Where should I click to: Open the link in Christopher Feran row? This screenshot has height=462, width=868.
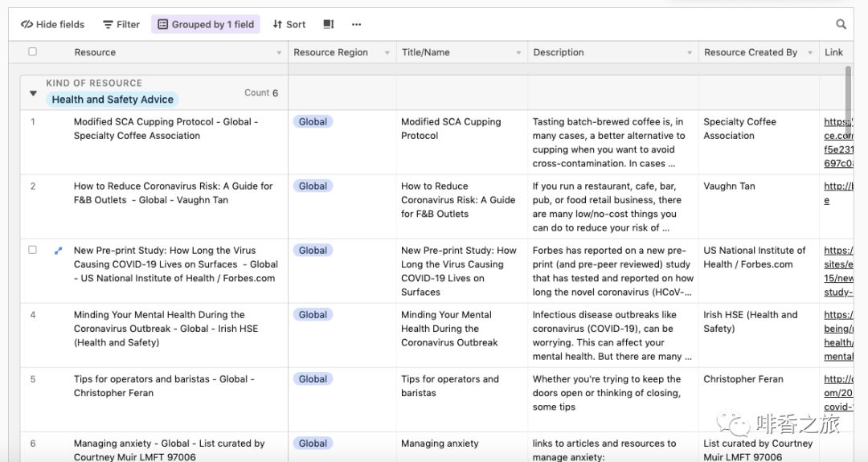pos(838,393)
